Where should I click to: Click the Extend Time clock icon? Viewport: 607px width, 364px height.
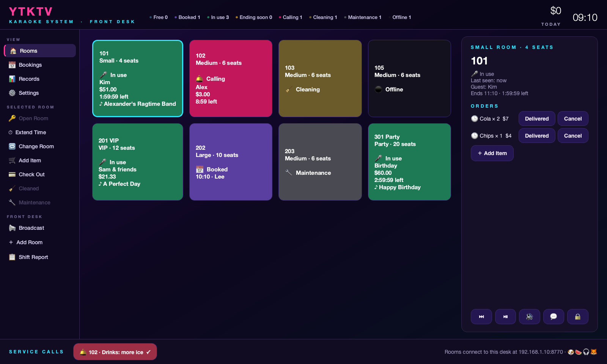click(11, 132)
